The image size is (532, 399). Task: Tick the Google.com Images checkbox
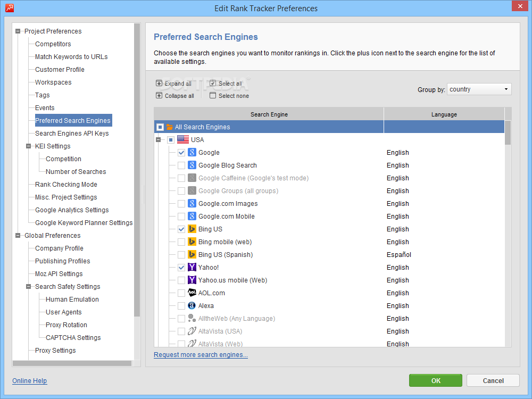coord(181,204)
